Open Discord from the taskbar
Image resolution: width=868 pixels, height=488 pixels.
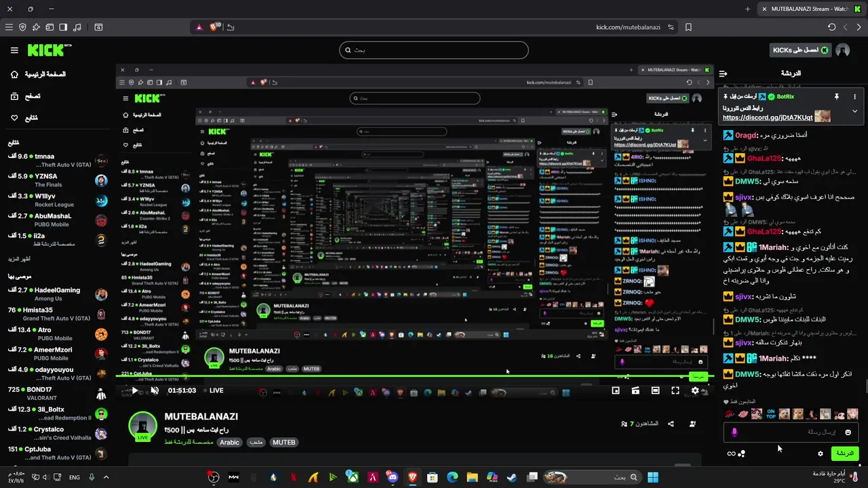point(393,477)
